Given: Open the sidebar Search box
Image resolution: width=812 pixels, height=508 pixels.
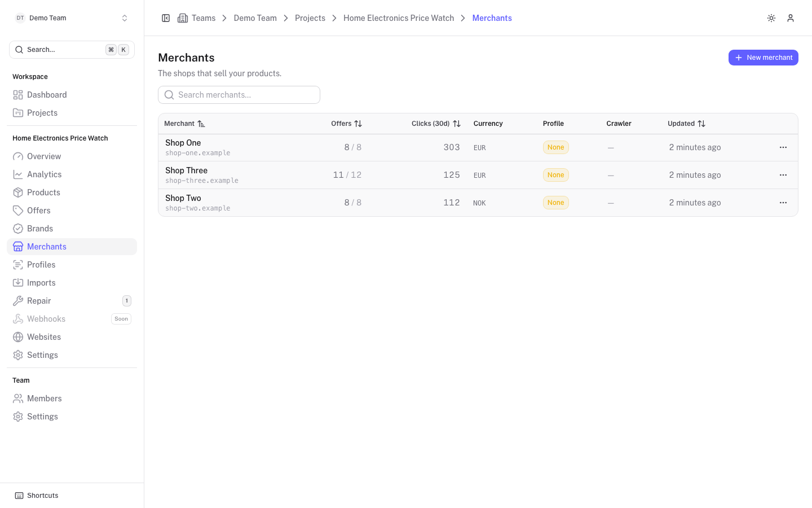Looking at the screenshot, I should 72,50.
